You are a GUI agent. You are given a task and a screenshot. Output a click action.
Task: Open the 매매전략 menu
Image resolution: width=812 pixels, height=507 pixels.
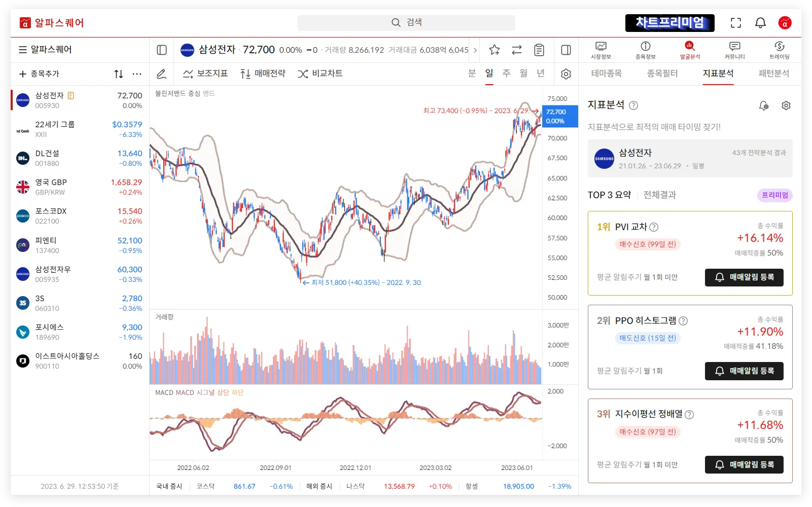[x=263, y=74]
